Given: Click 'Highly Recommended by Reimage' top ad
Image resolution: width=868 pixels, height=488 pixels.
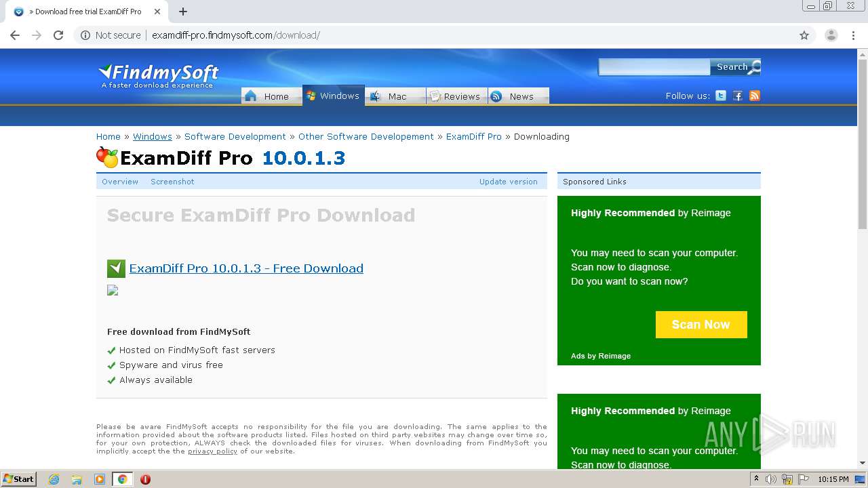Looking at the screenshot, I should pos(651,213).
